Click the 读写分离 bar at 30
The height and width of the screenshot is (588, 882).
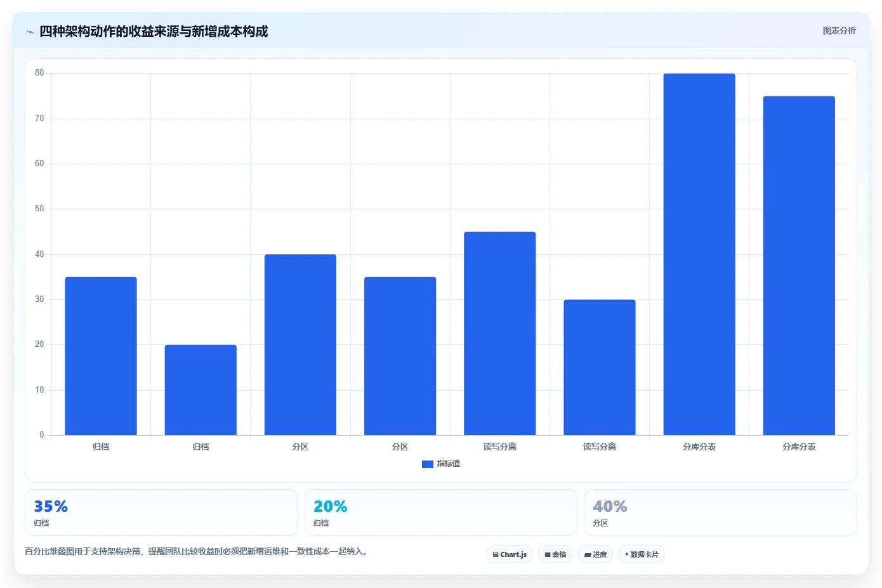[x=600, y=367]
